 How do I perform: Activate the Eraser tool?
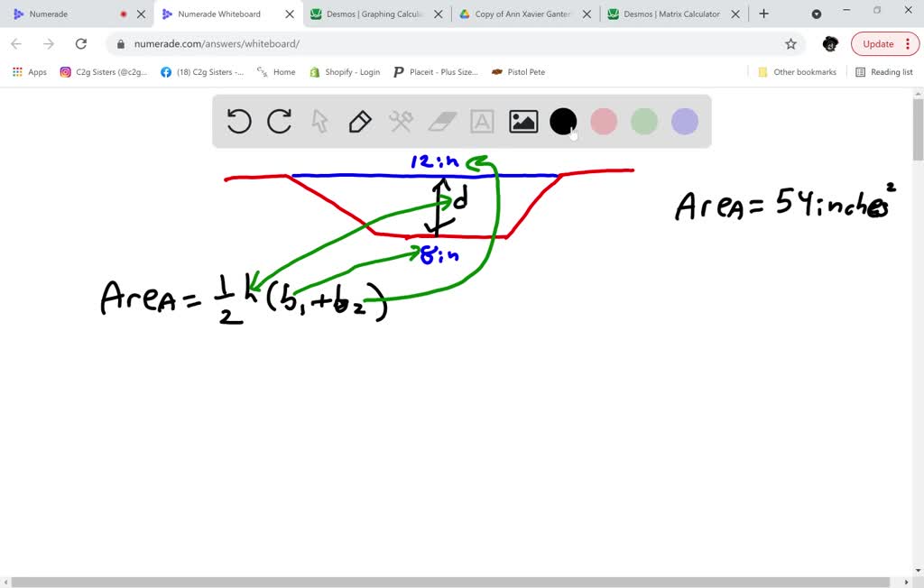441,121
